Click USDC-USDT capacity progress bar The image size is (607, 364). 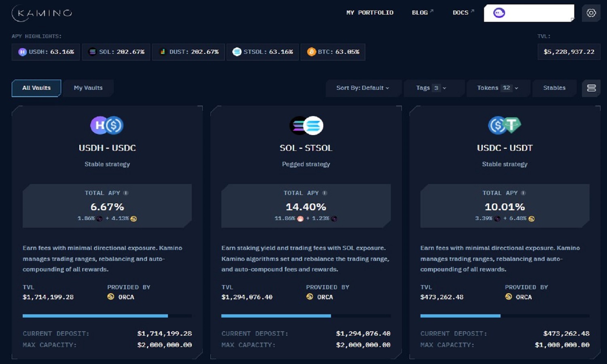pos(505,316)
